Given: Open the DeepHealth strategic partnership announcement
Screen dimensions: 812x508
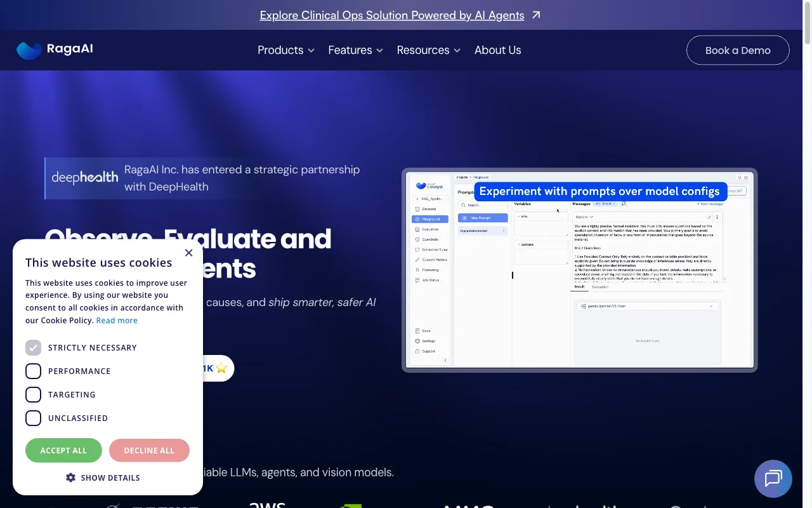Looking at the screenshot, I should tap(242, 178).
